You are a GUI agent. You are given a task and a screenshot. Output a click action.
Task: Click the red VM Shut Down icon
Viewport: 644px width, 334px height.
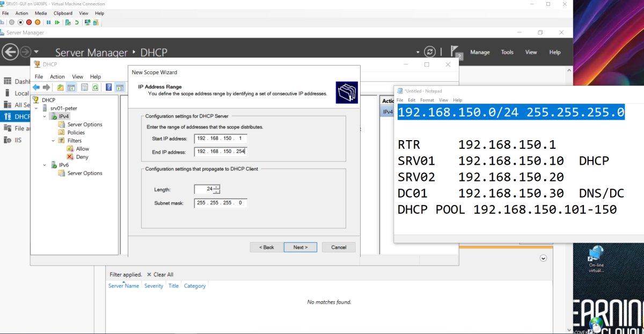point(29,23)
